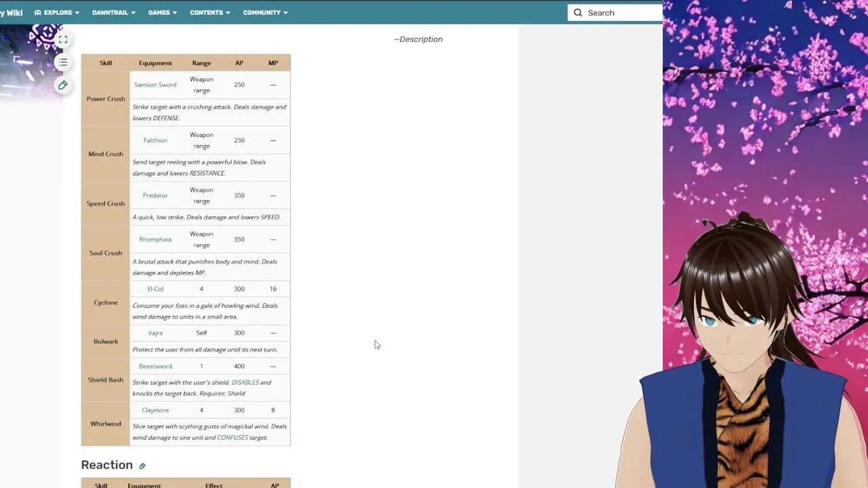Open the Vajra equipment link
Screen dimensions: 868x488
click(x=155, y=333)
